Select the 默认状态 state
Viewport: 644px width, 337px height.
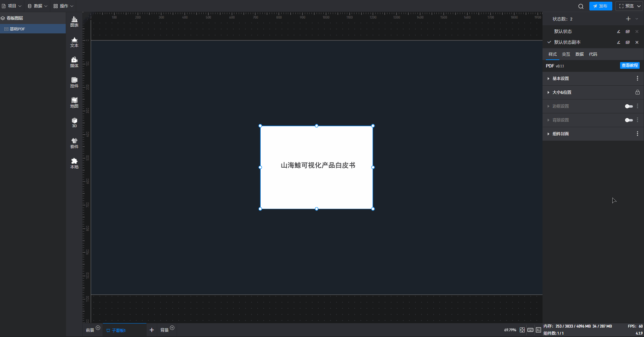pos(563,31)
